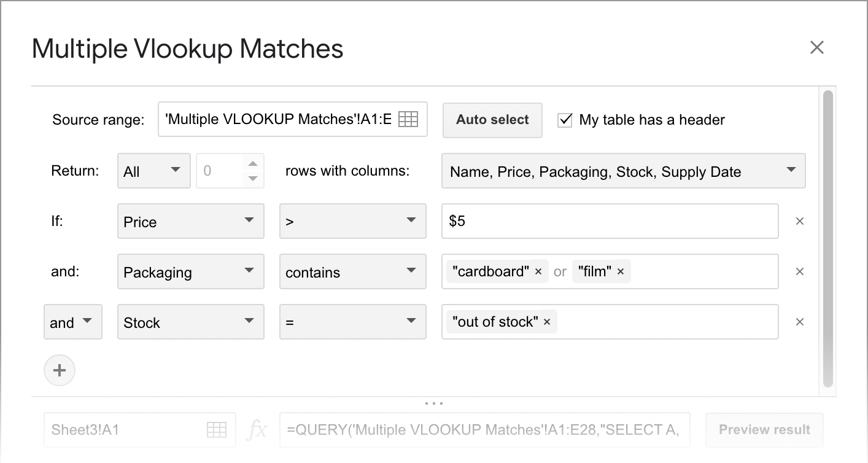Change the and/or connector dropdown on Stock row
Viewport: 868px width, 463px height.
pyautogui.click(x=72, y=321)
